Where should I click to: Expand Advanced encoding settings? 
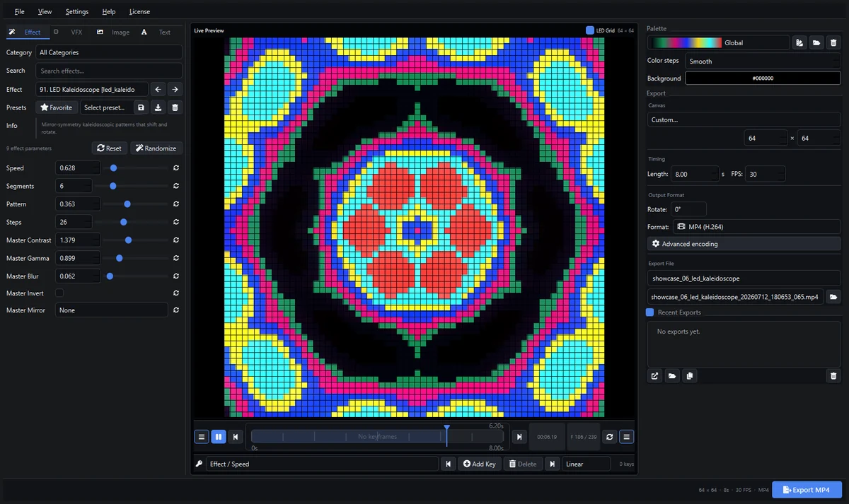pyautogui.click(x=744, y=244)
